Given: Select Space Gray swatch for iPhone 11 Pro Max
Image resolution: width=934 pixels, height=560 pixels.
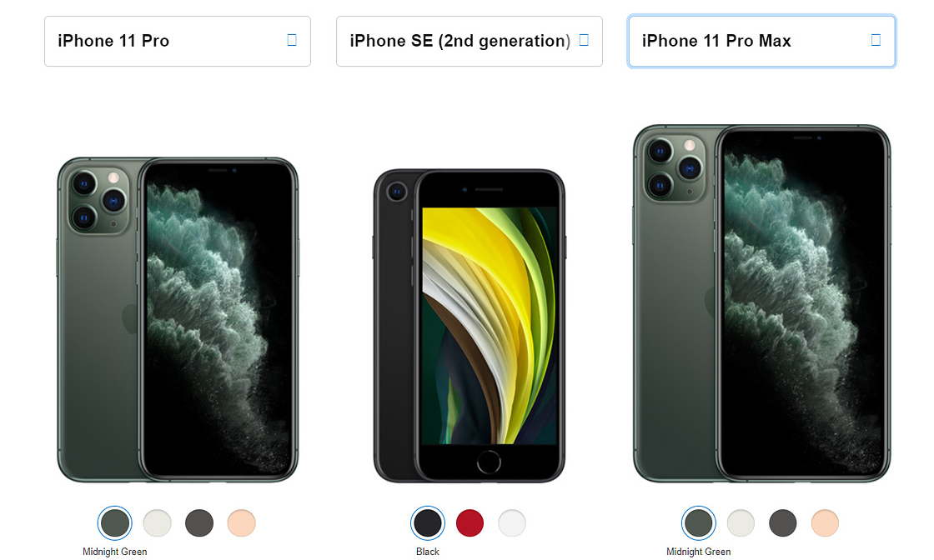Looking at the screenshot, I should tap(783, 523).
